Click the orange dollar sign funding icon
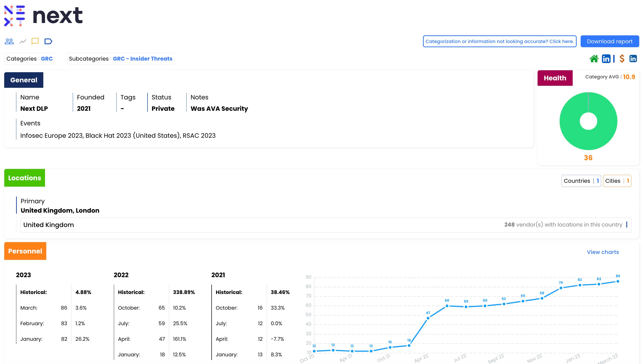This screenshot has width=642, height=364. (x=622, y=59)
